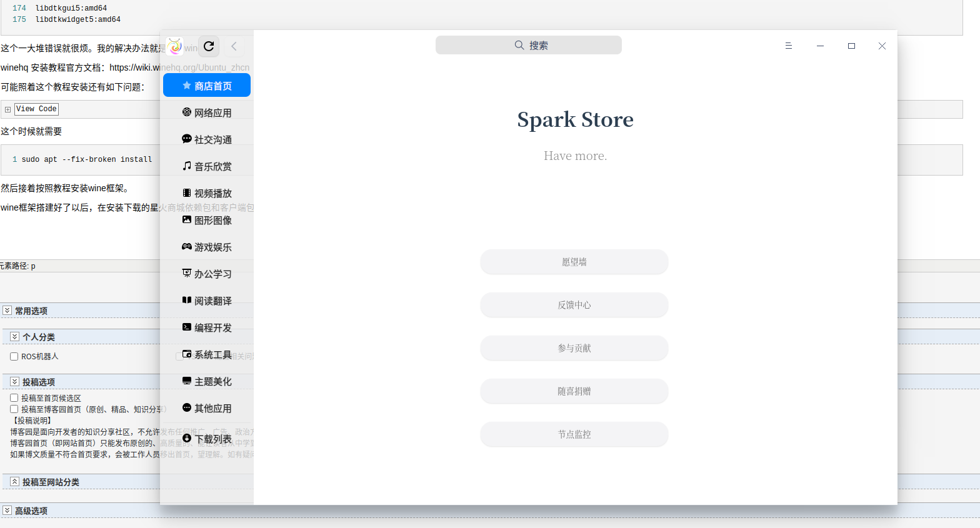Screen dimensions: 980x528
Task: Click the View Code label
Action: [36, 109]
